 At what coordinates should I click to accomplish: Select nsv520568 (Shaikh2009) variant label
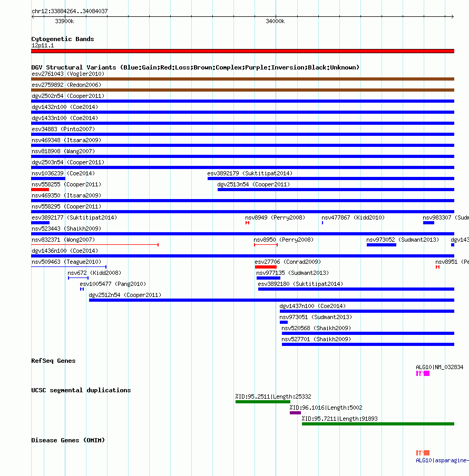click(x=316, y=328)
